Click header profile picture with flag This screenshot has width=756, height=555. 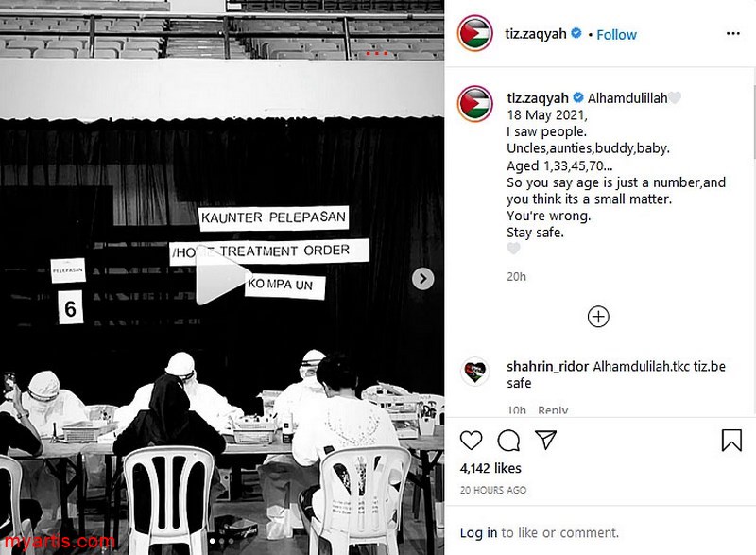pyautogui.click(x=475, y=33)
